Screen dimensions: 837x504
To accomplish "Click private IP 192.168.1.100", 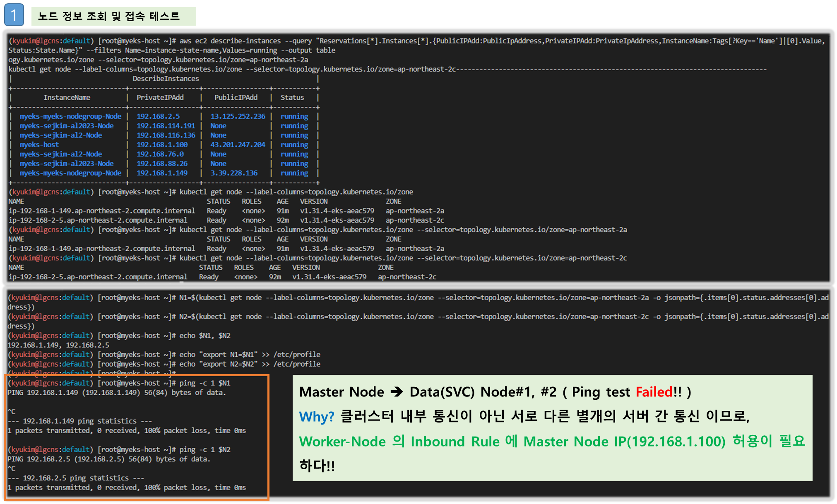I will pos(162,145).
